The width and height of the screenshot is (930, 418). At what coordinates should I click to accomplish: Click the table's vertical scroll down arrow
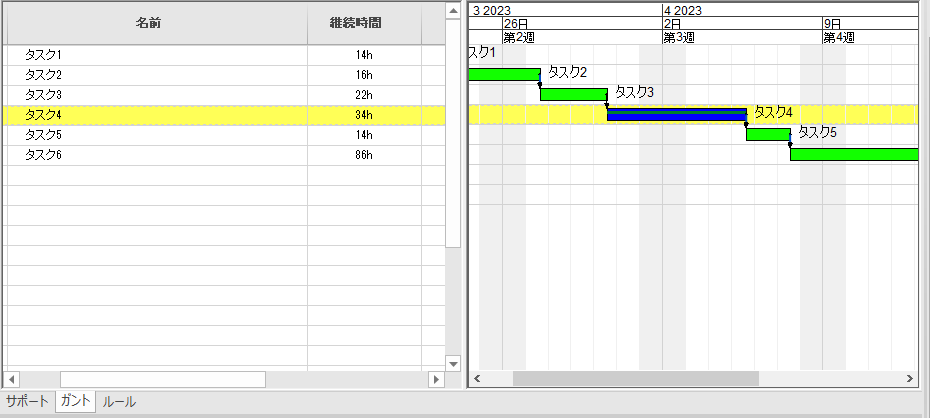tap(453, 363)
